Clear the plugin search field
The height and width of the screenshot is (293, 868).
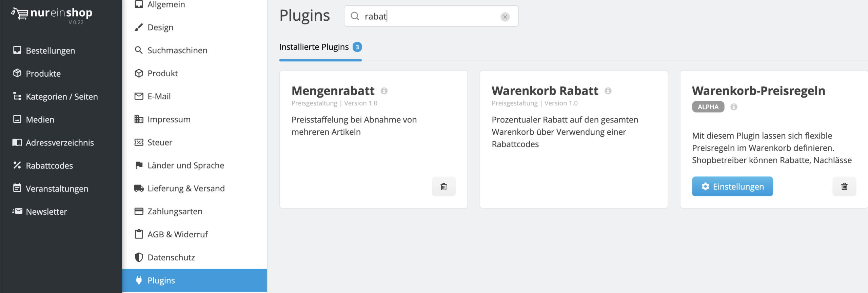pyautogui.click(x=505, y=17)
